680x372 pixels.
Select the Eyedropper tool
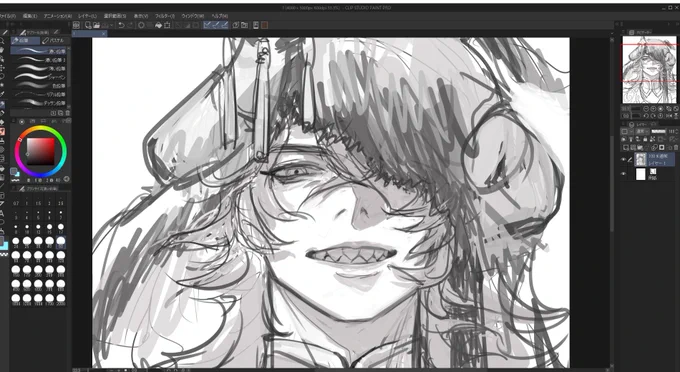coord(2,94)
